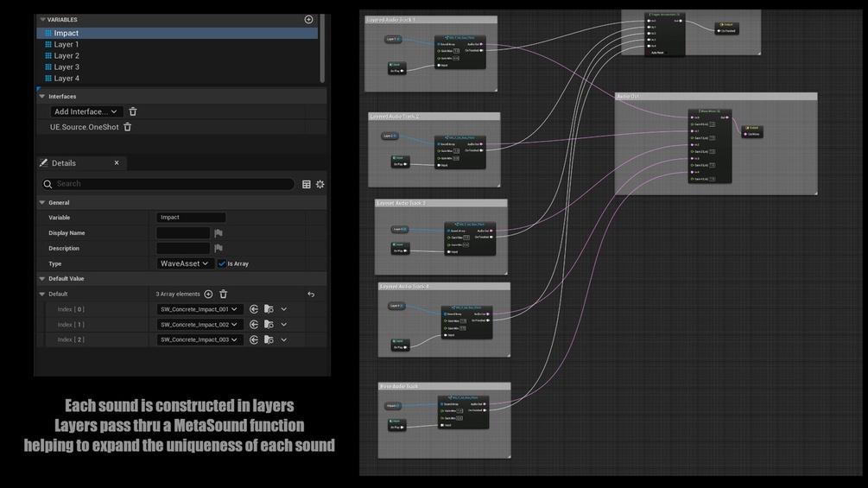Browse to Index 0 asset in Content Browser
This screenshot has width=868, height=488.
tap(269, 309)
